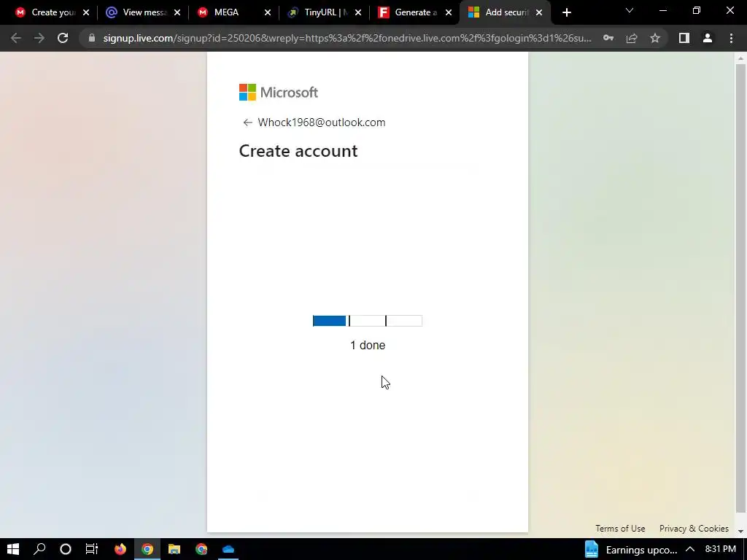The width and height of the screenshot is (747, 560).
Task: Open Chrome three-dot menu
Action: click(731, 38)
